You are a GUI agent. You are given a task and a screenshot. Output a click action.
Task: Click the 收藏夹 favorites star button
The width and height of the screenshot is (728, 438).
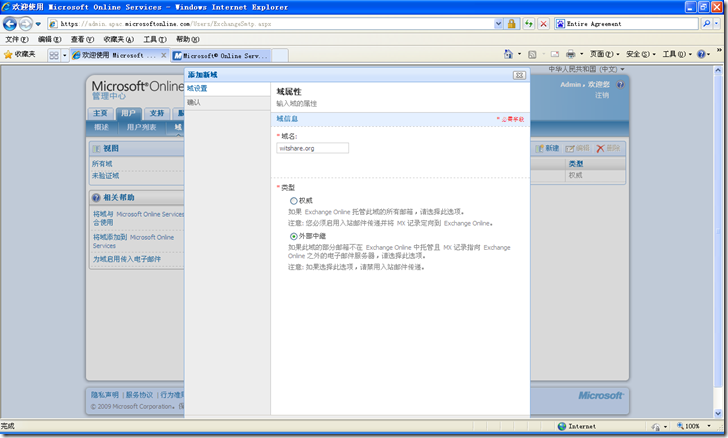[20, 55]
